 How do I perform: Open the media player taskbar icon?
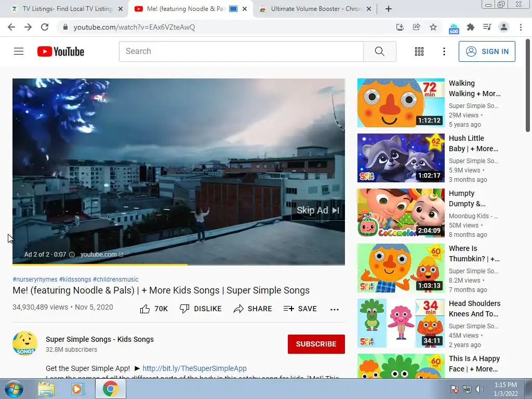pyautogui.click(x=77, y=389)
